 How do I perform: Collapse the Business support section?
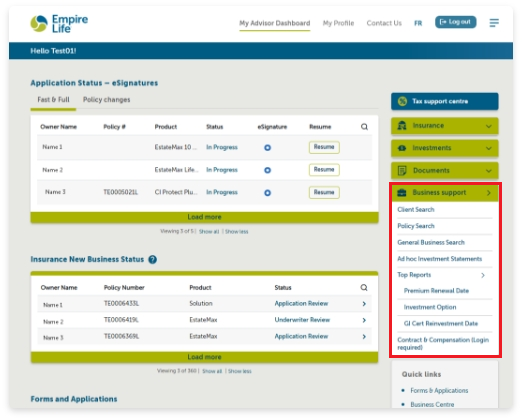445,193
